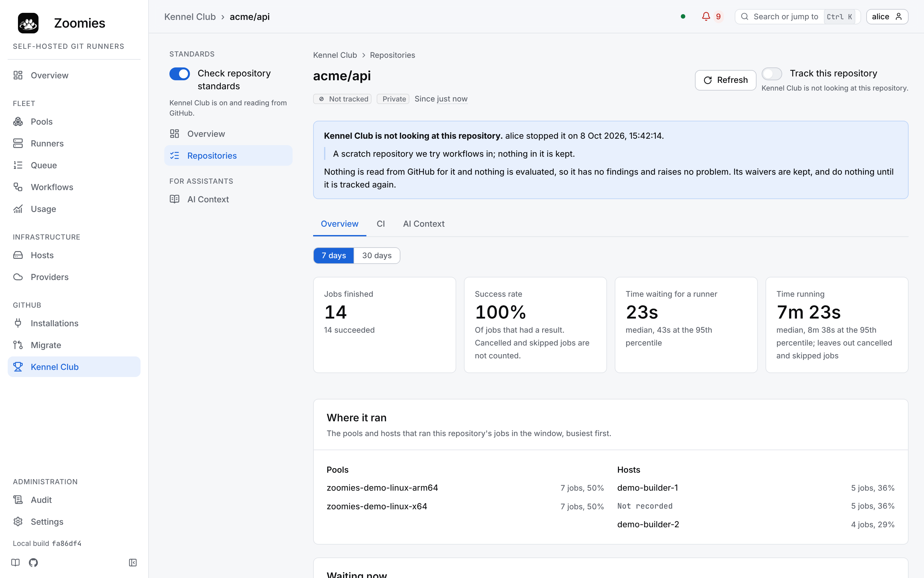
Task: Open Workflows from the sidebar
Action: [x=74, y=187]
